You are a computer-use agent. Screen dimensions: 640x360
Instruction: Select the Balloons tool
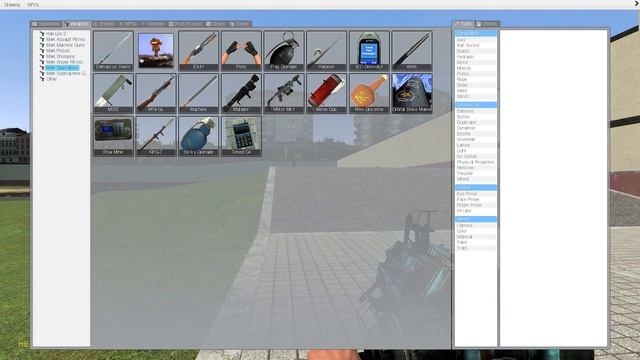[476, 111]
